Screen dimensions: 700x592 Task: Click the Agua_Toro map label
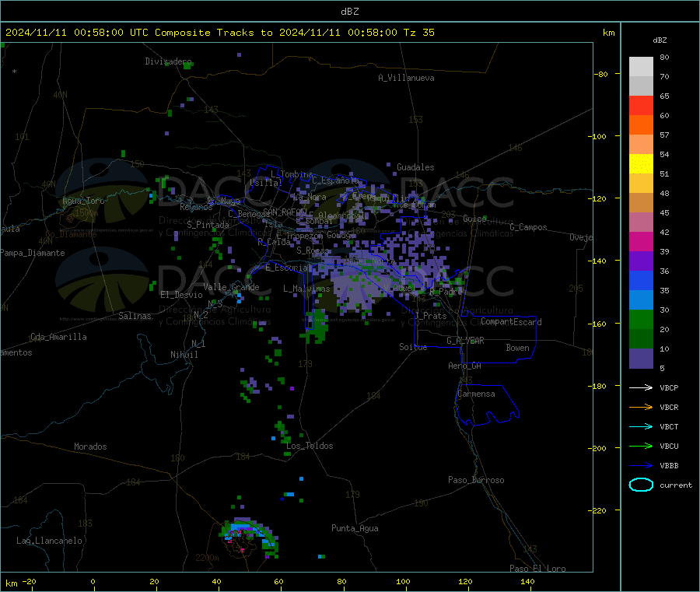click(x=83, y=201)
